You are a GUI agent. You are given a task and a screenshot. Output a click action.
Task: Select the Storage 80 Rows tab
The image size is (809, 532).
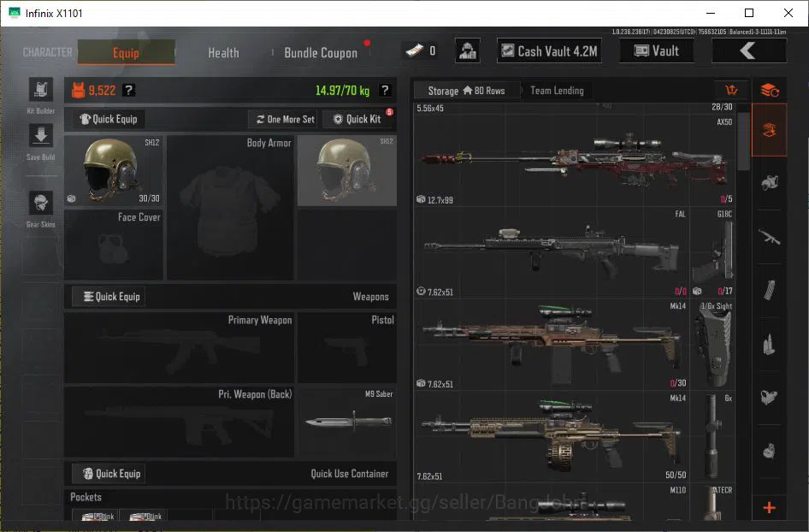[466, 91]
